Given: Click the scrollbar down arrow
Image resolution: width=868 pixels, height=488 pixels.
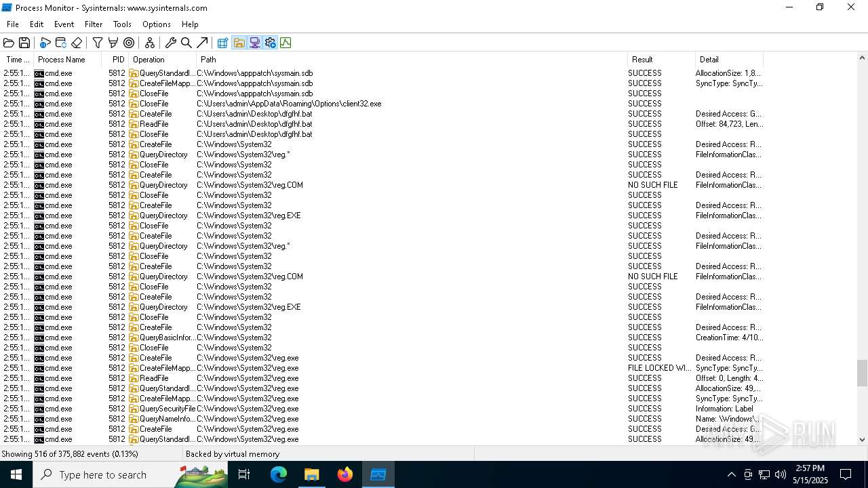Looking at the screenshot, I should click(862, 439).
